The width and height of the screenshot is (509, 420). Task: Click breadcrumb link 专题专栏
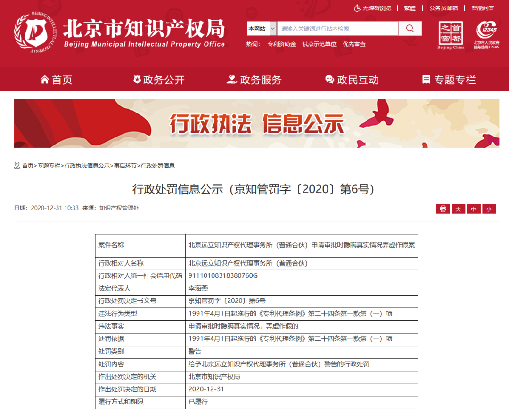[49, 166]
